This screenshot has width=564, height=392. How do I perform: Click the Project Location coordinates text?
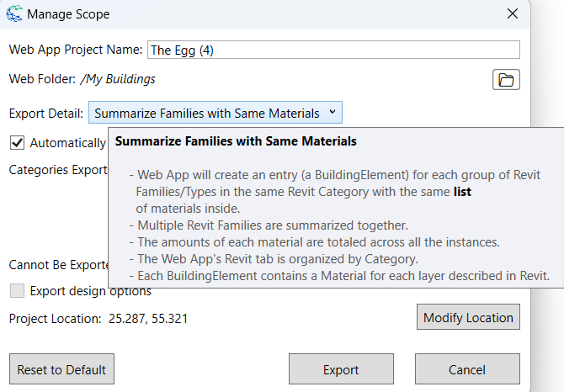[148, 319]
